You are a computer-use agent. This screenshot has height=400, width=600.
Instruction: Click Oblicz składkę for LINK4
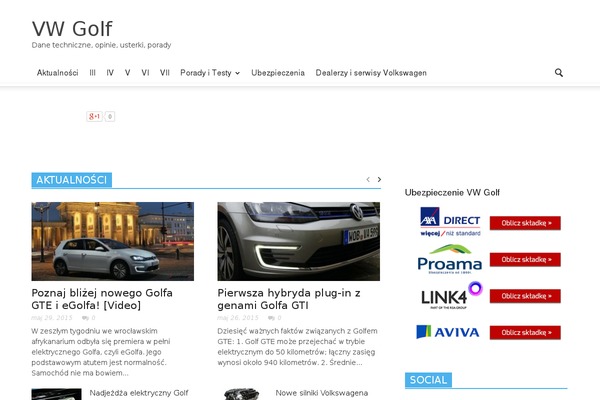pos(525,296)
